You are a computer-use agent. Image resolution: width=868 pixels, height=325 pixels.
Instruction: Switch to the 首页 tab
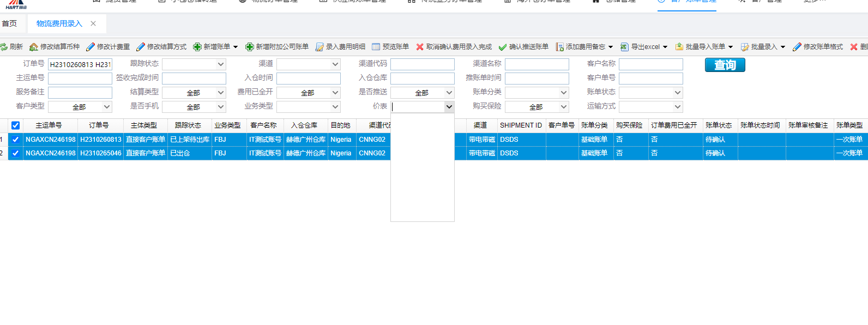9,23
